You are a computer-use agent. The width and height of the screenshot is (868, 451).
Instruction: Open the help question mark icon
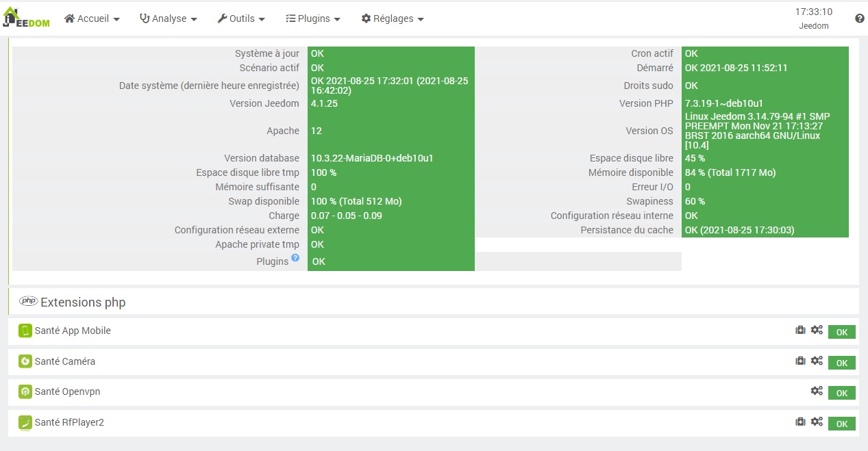[x=860, y=18]
